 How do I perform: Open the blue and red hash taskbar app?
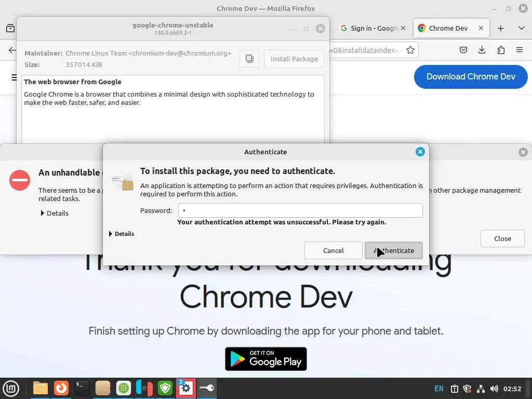pos(144,388)
